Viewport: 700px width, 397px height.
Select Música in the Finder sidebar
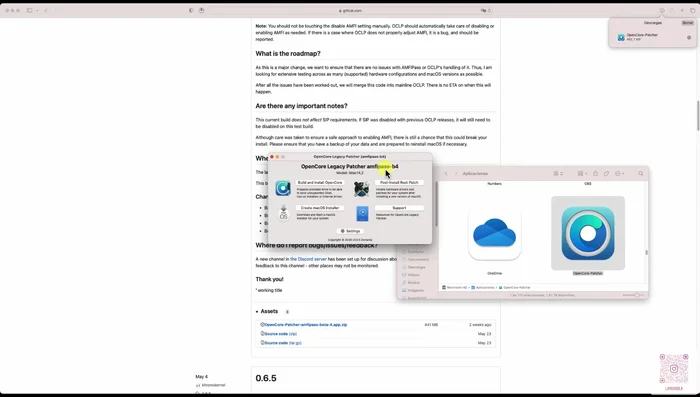[x=411, y=283]
